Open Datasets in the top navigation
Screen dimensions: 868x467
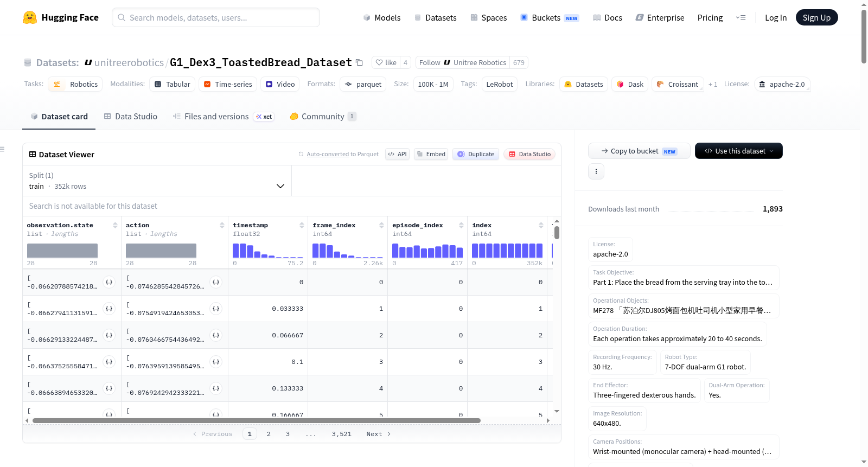pos(435,17)
